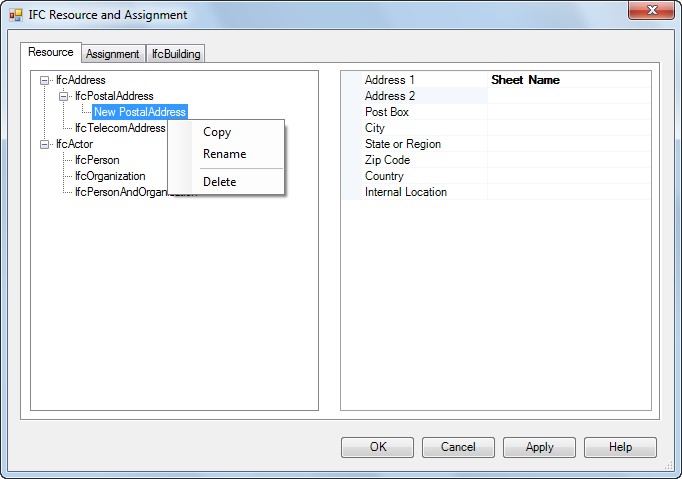The image size is (682, 479).
Task: Apply the changes with Apply button
Action: pos(539,447)
